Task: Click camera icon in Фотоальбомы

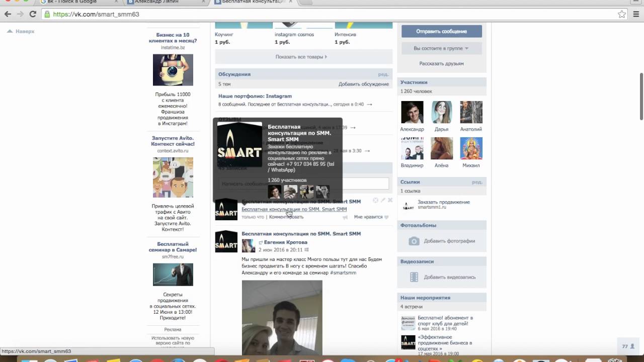Action: point(414,241)
